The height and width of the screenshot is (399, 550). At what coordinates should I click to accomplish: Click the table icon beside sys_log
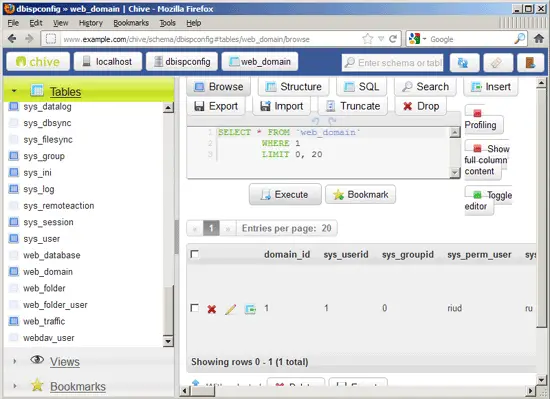point(13,189)
